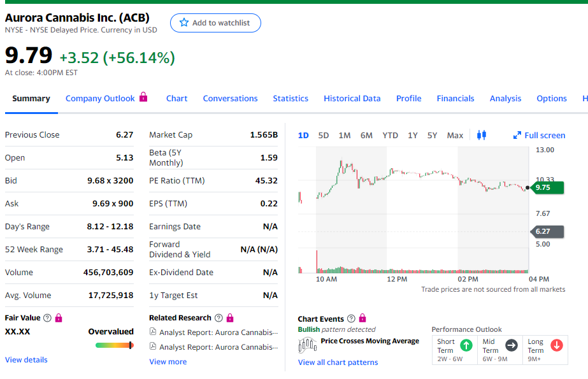This screenshot has height=379, width=588.
Task: Click the Full screen expand arrows icon
Action: point(517,135)
